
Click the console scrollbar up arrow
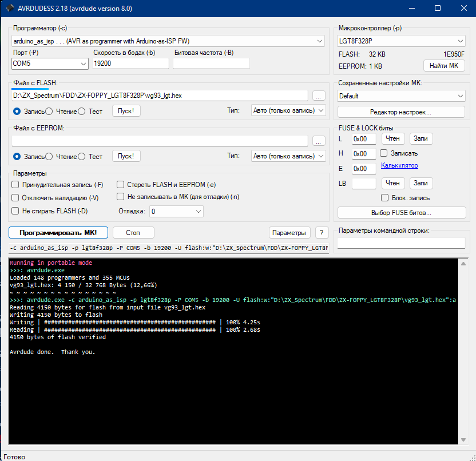(x=463, y=264)
